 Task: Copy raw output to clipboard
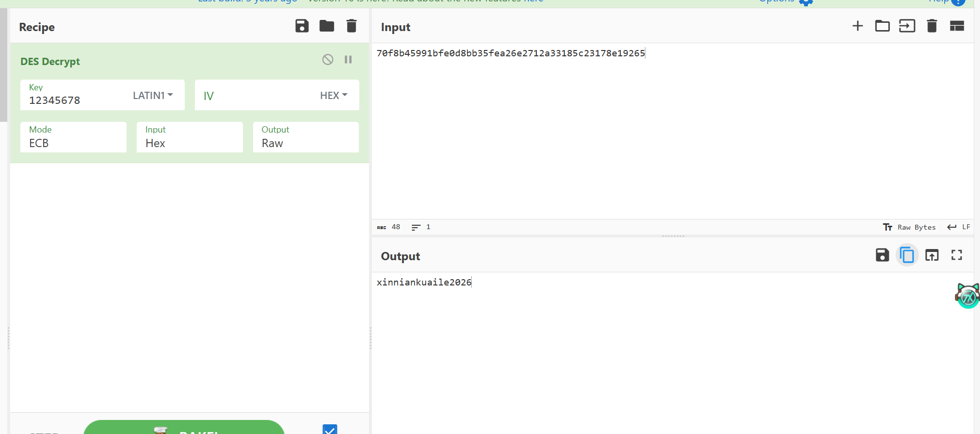[907, 255]
